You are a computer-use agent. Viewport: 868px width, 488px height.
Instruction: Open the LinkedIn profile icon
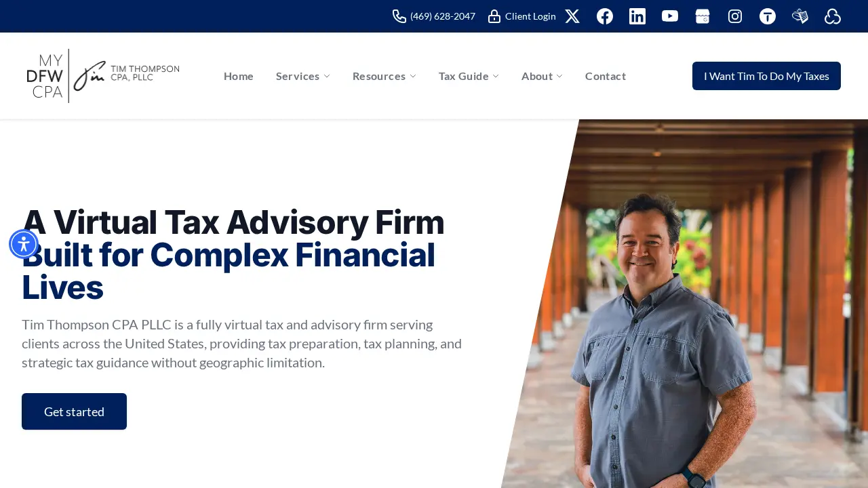click(x=637, y=16)
